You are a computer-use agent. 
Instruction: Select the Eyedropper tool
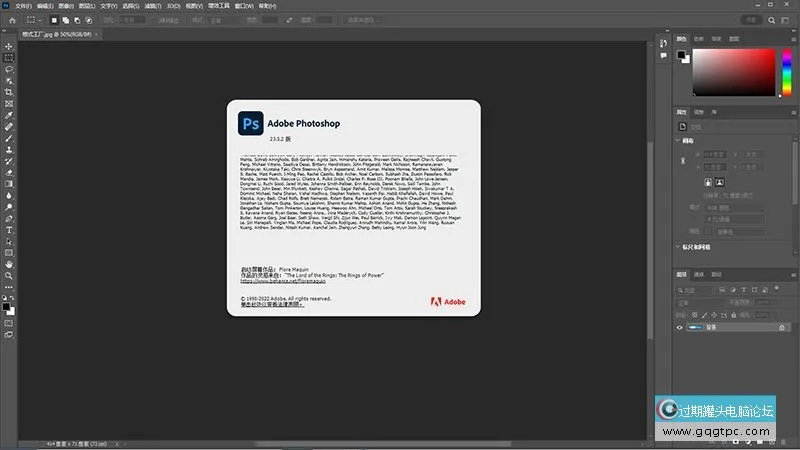[x=9, y=116]
